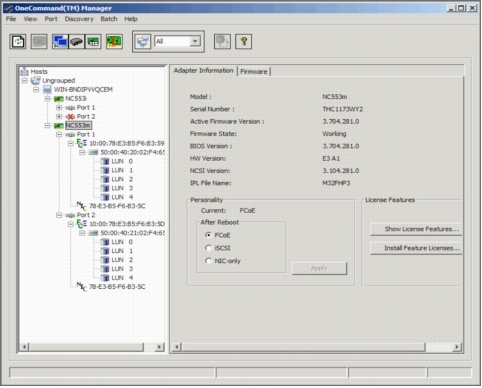Open the Batch menu
This screenshot has height=388, width=482.
coord(109,19)
